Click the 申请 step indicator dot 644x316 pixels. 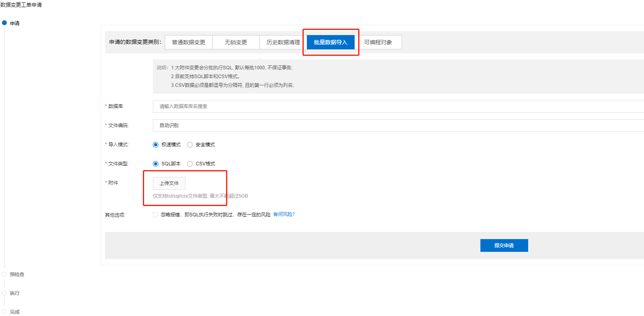[4, 23]
